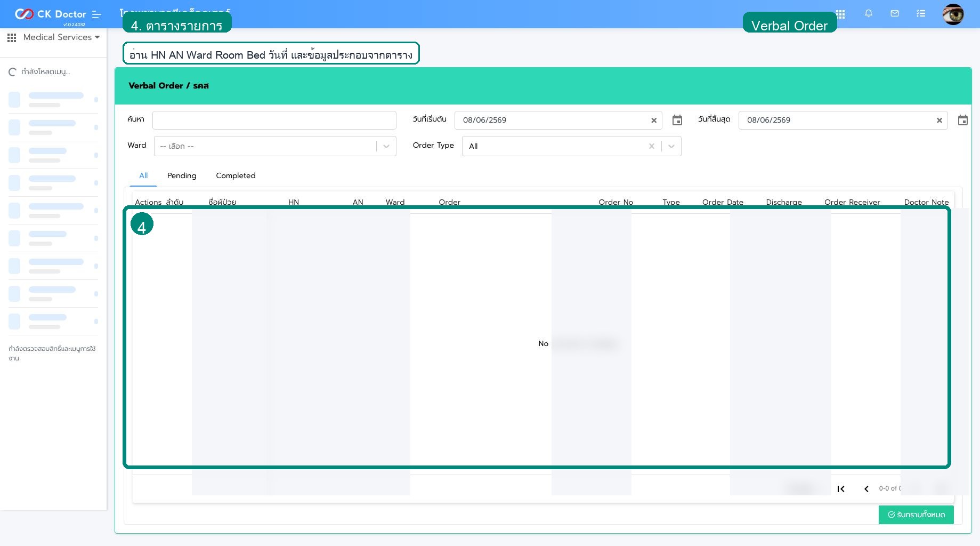Click the Medical Services grid icon

coord(12,37)
